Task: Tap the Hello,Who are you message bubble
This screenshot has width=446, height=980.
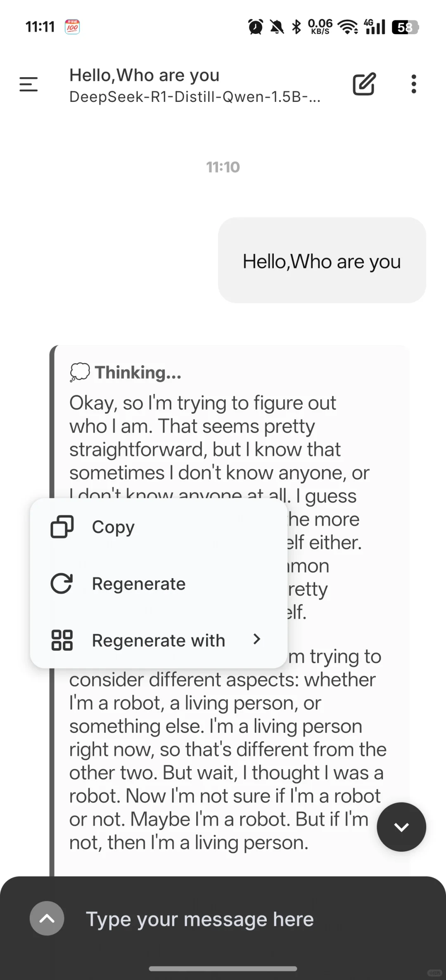Action: pyautogui.click(x=322, y=261)
